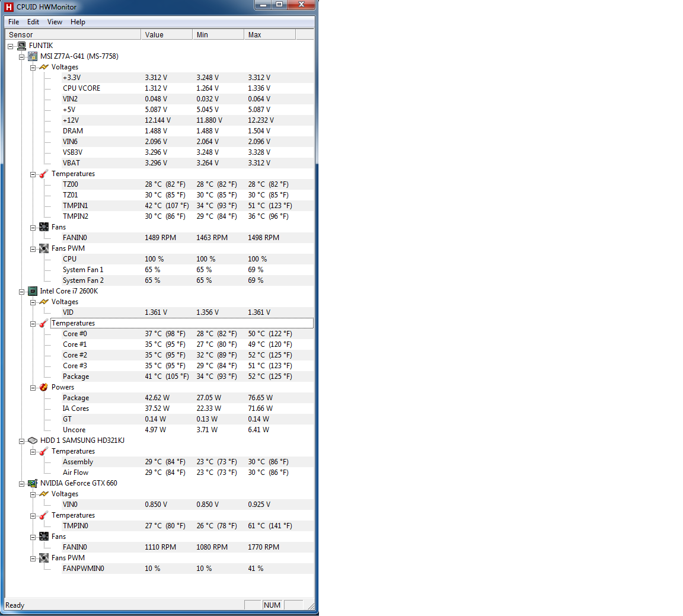This screenshot has height=616, width=683.
Task: Select the Air Flow temperature row
Action: [187, 473]
